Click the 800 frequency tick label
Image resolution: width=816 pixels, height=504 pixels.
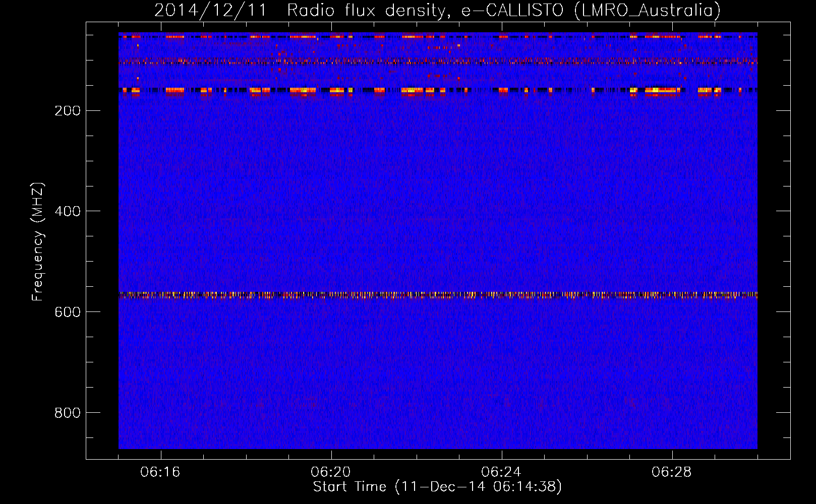[68, 413]
